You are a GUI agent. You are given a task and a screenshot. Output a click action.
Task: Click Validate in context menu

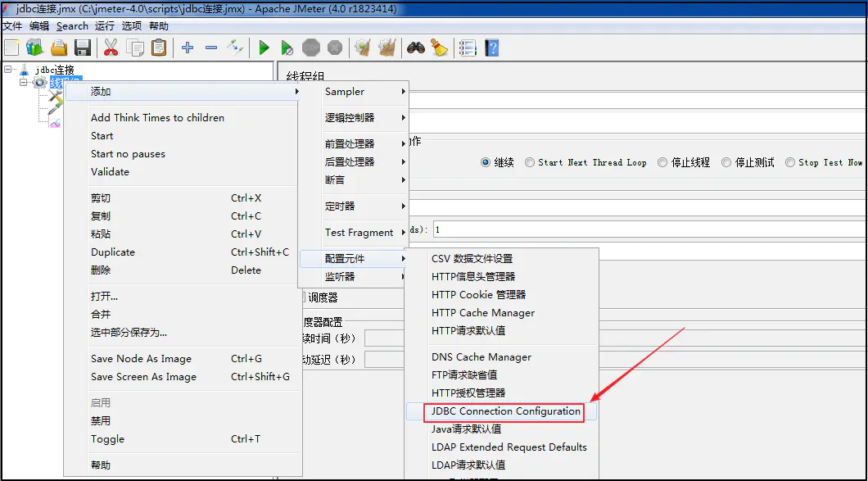182,172
